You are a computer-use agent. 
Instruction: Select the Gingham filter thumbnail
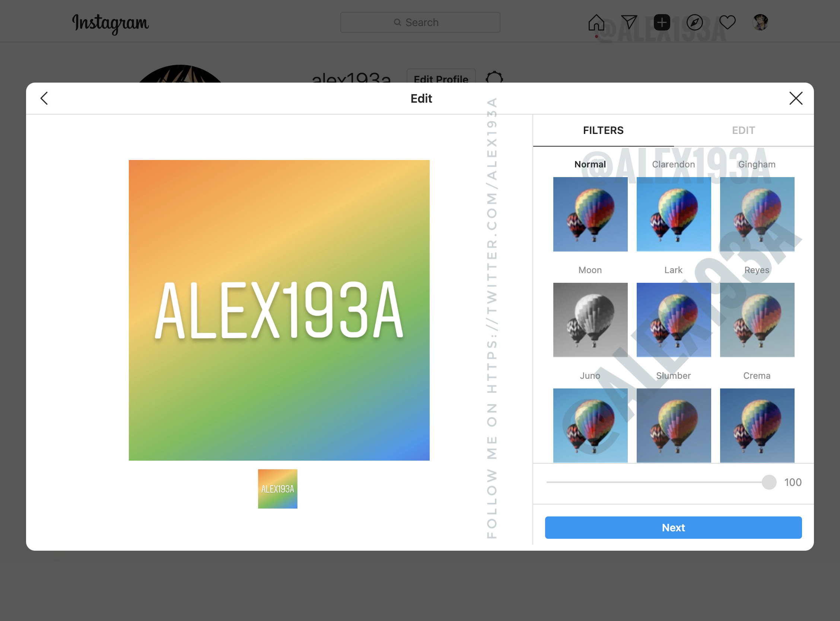point(757,214)
